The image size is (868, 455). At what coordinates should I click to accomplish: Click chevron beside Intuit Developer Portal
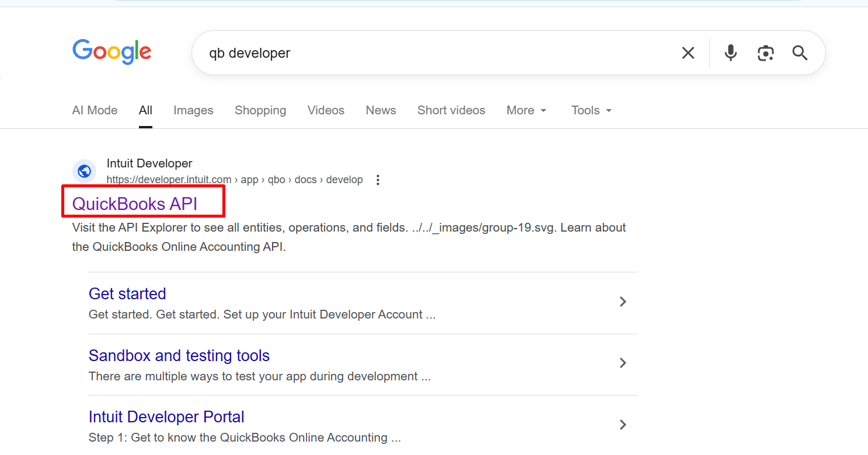[623, 425]
